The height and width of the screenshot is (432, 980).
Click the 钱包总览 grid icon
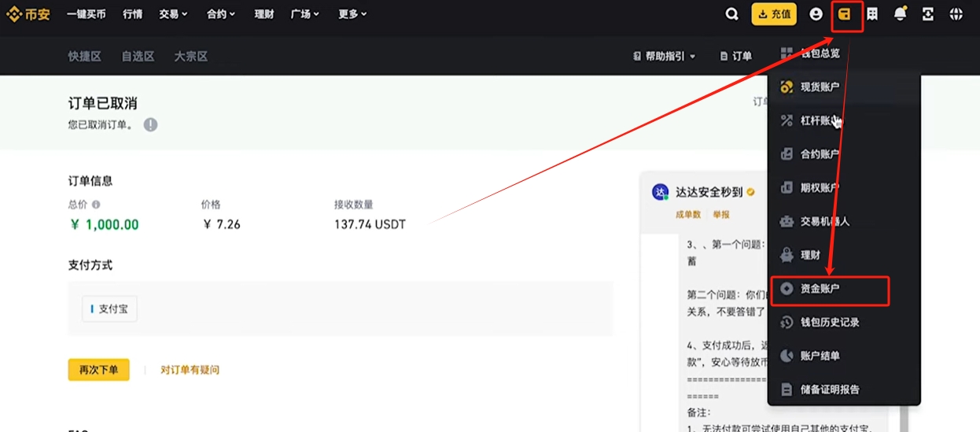point(786,54)
